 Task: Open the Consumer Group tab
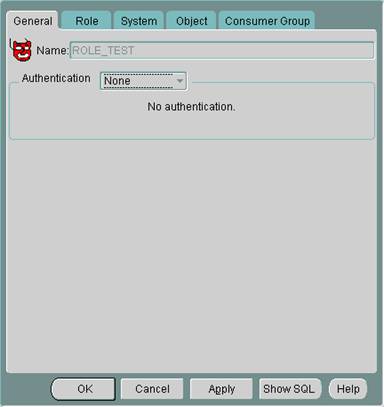pyautogui.click(x=267, y=21)
